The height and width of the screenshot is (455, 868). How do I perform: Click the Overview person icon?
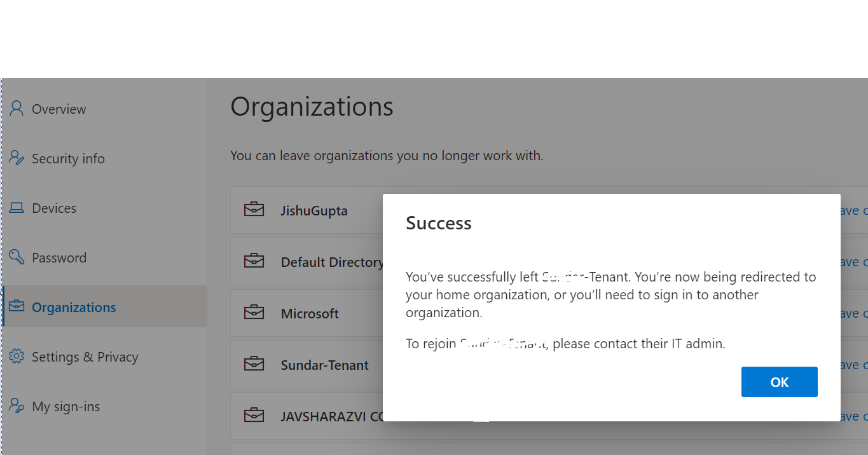click(x=16, y=108)
